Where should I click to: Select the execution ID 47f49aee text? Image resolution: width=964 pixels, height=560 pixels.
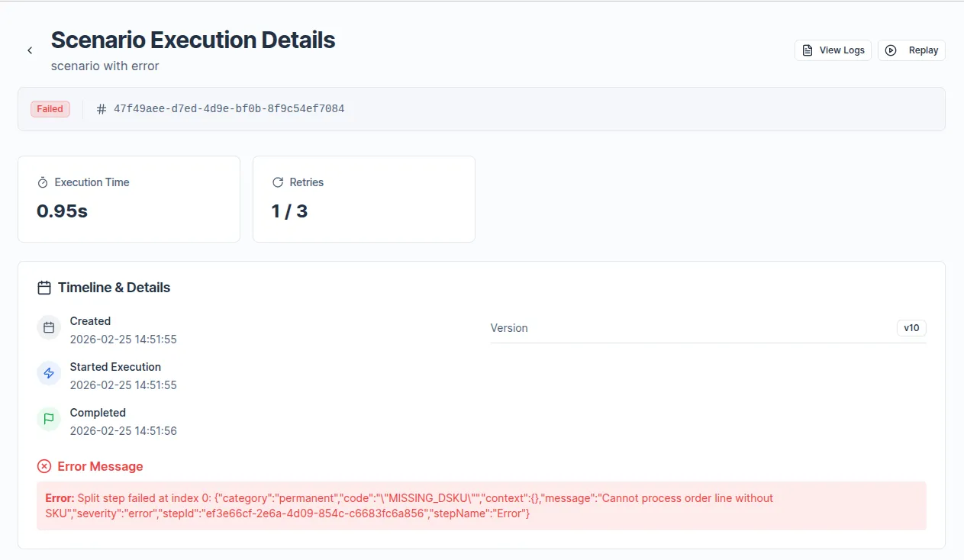coord(229,109)
